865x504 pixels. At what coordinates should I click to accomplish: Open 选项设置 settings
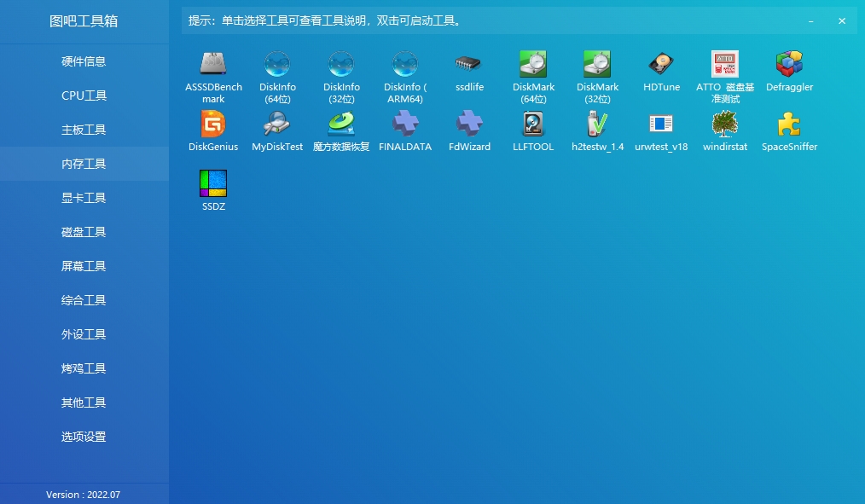83,436
